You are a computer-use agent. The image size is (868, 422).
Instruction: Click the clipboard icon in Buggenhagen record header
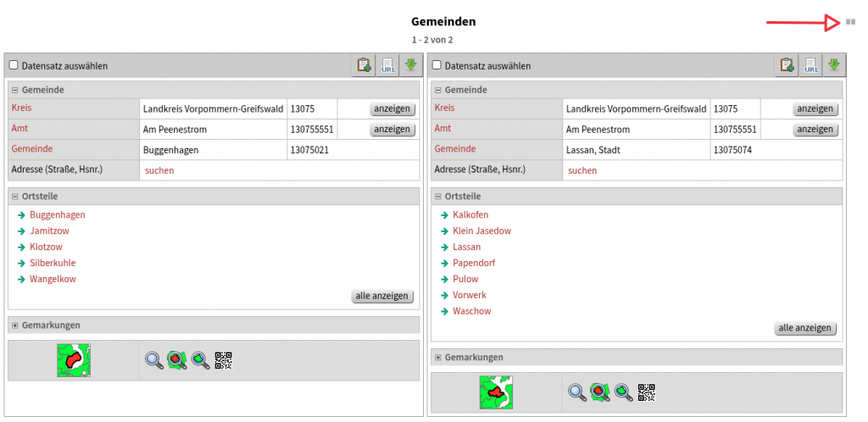(x=364, y=65)
